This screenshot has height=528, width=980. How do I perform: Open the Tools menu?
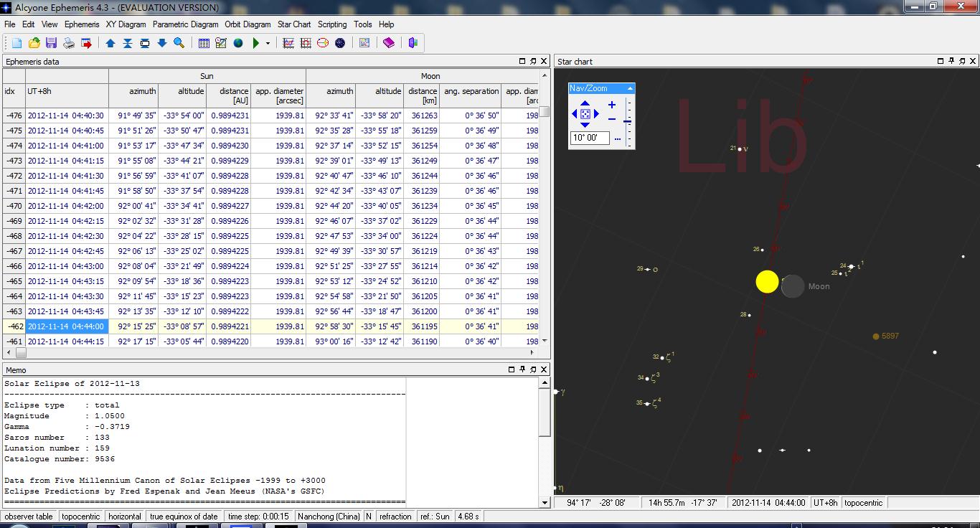click(363, 24)
